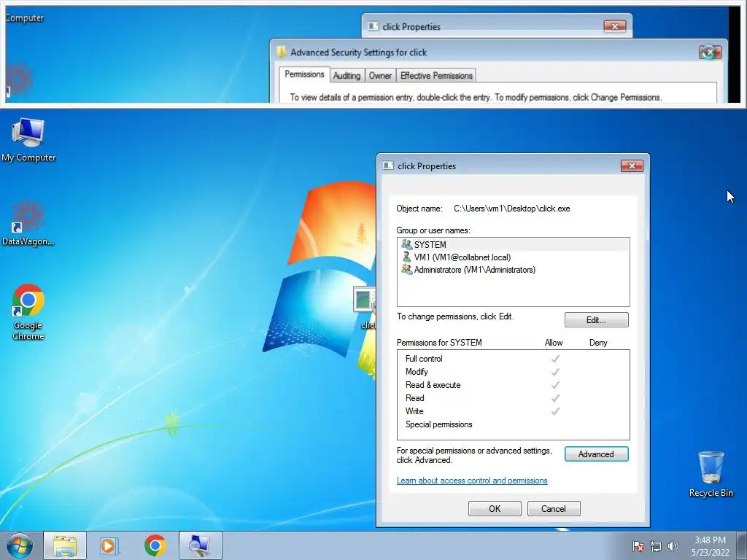
Task: Click the click.exe file icon on desktop
Action: (365, 308)
